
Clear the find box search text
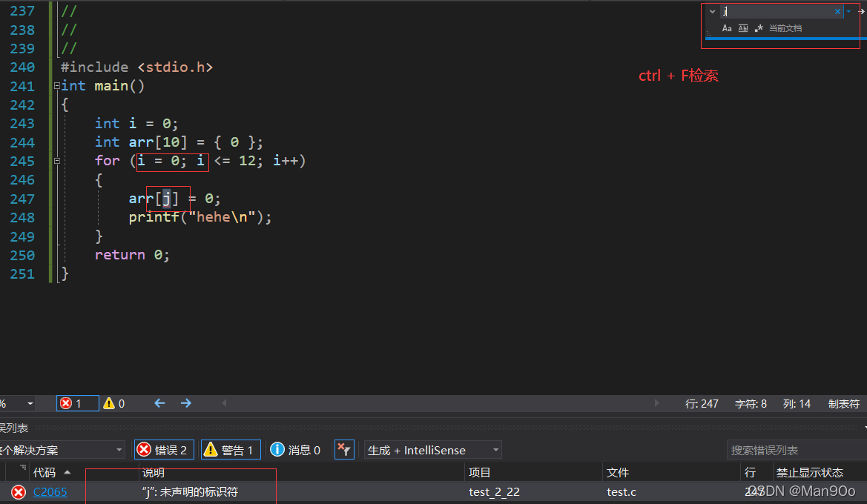(x=837, y=11)
